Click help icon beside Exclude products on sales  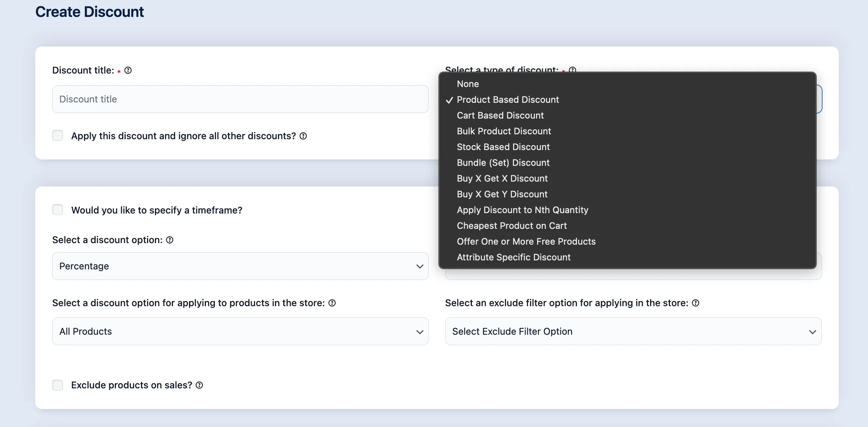pyautogui.click(x=200, y=385)
